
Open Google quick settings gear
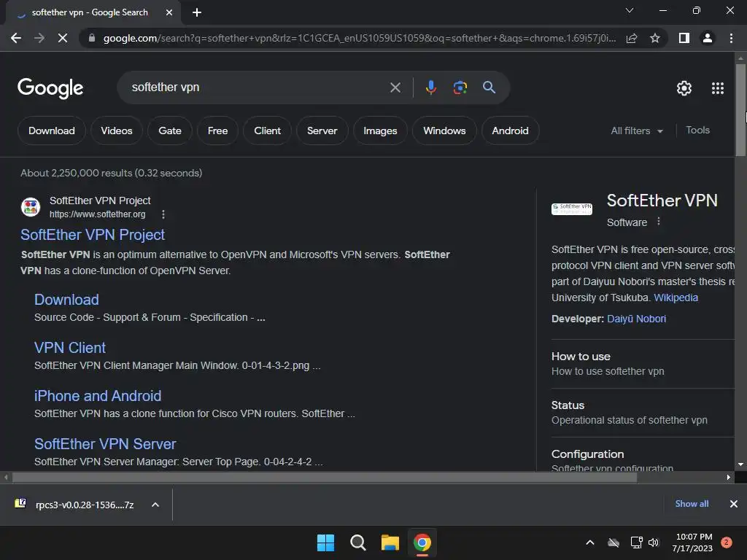(684, 88)
